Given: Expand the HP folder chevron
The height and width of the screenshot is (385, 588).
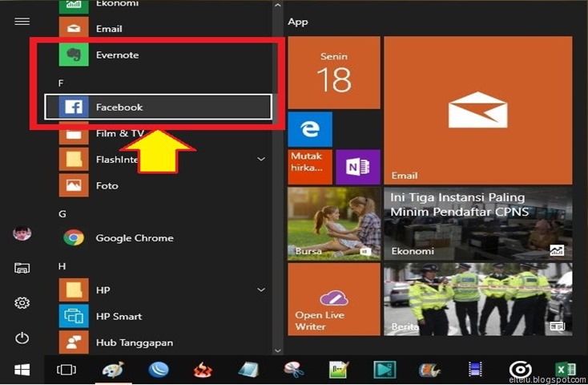Looking at the screenshot, I should 261,290.
